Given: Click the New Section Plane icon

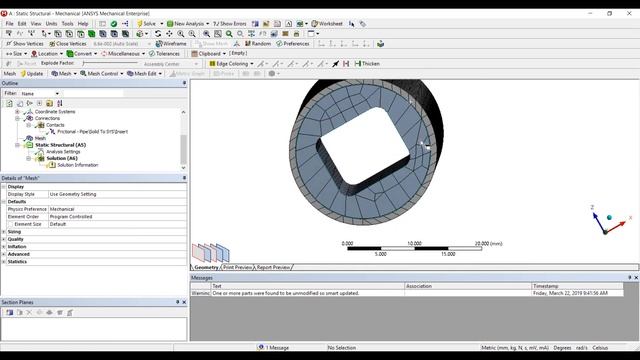Looking at the screenshot, I should pos(9,313).
